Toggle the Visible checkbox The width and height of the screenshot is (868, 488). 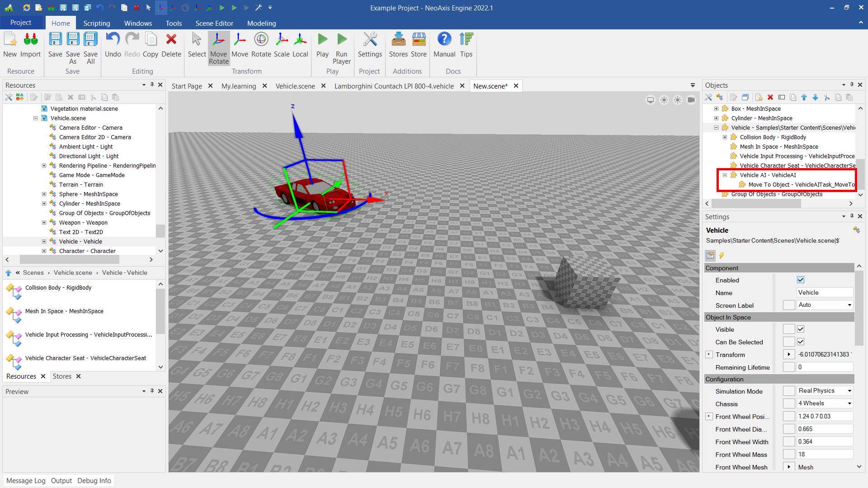point(801,329)
